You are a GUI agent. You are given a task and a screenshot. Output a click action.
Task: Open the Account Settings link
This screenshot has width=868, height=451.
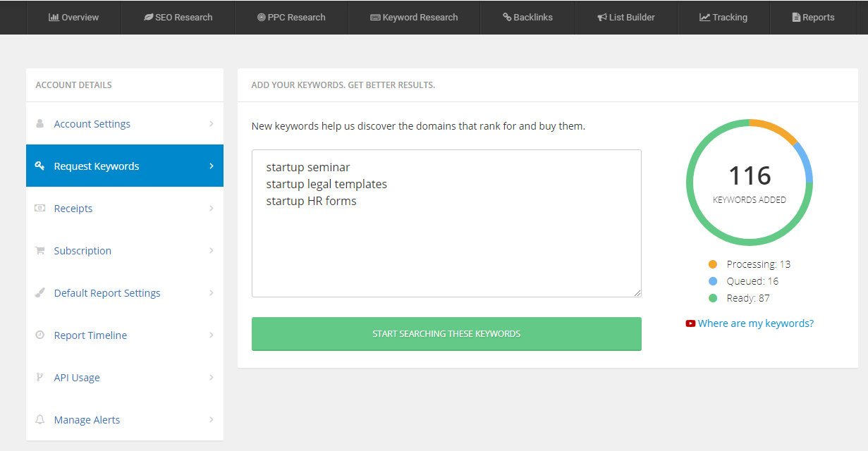point(92,124)
